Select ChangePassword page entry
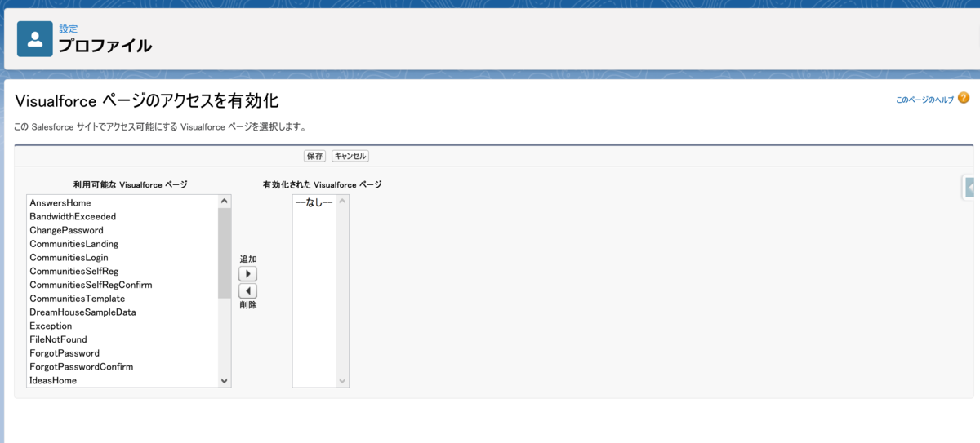Image resolution: width=980 pixels, height=443 pixels. (x=122, y=230)
